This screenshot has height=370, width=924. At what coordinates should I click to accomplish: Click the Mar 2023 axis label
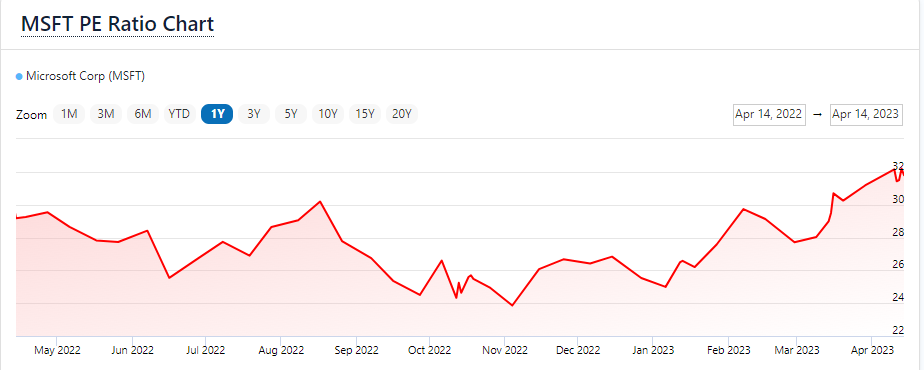tap(797, 350)
